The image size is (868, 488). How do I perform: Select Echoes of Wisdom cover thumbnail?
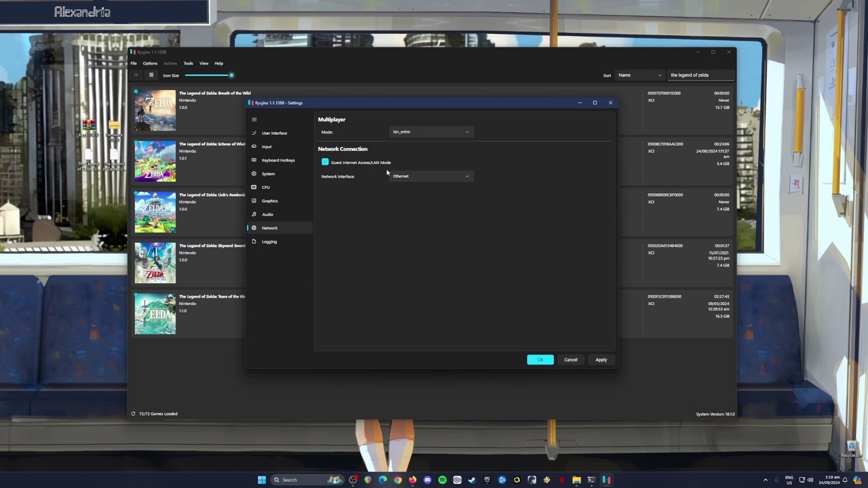point(155,161)
